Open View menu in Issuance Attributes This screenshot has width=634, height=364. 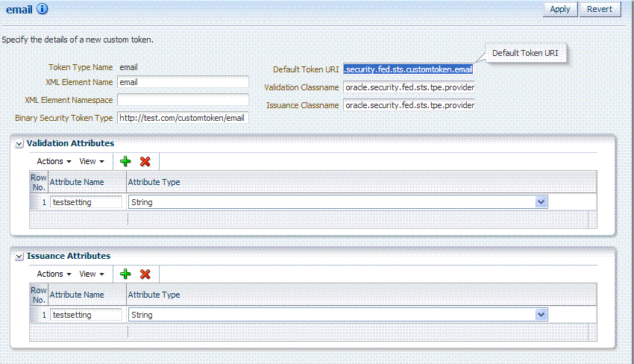point(92,274)
